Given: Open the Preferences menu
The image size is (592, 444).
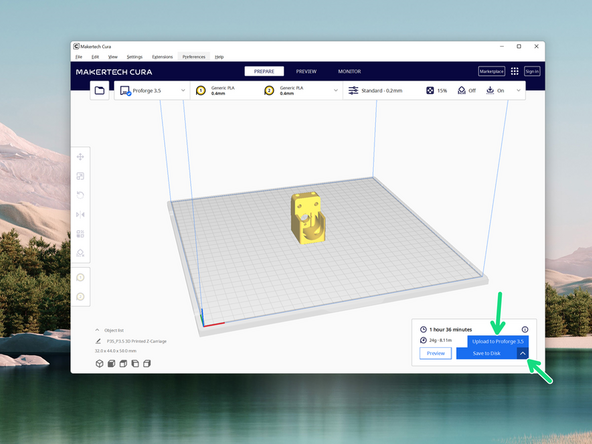Looking at the screenshot, I should (194, 57).
